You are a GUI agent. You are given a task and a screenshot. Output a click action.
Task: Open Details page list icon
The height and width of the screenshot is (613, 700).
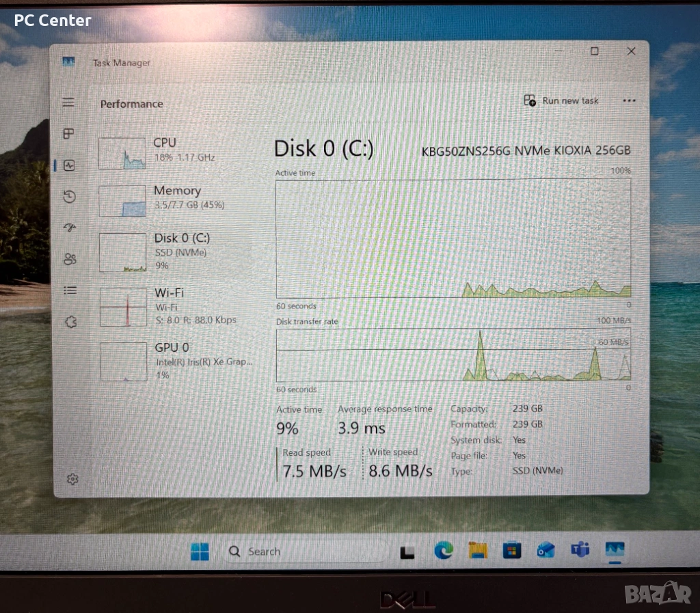(x=70, y=290)
